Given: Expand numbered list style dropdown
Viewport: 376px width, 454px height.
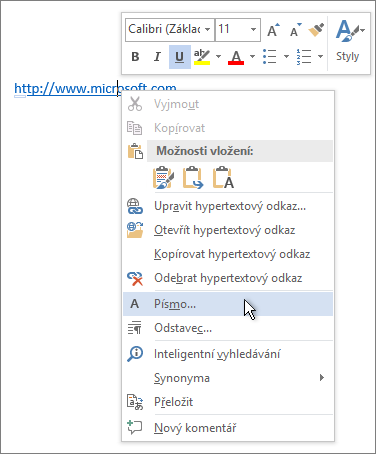Looking at the screenshot, I should click(320, 57).
